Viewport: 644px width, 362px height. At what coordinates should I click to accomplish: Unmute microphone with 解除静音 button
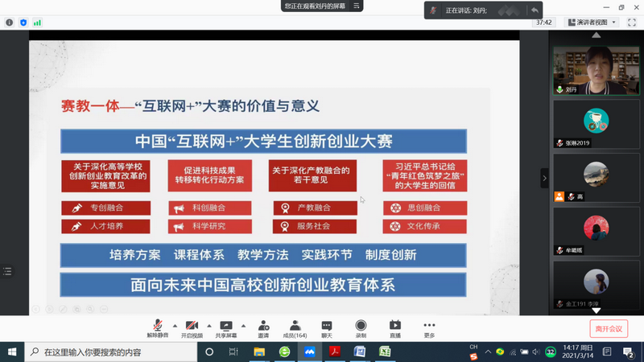point(157,328)
